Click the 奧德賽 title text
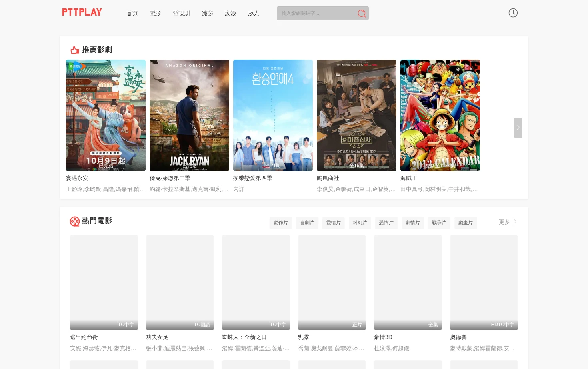 [x=458, y=337]
